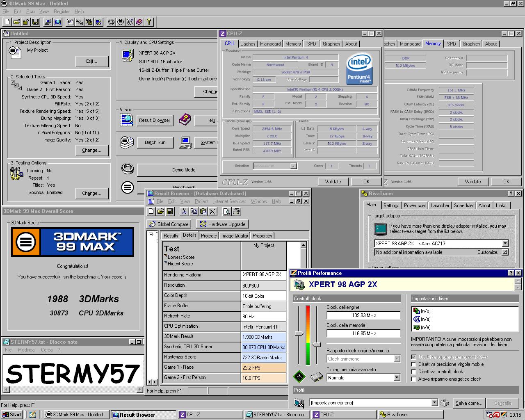
Task: Click New project icon in 3DMark toolbar
Action: tap(7, 22)
